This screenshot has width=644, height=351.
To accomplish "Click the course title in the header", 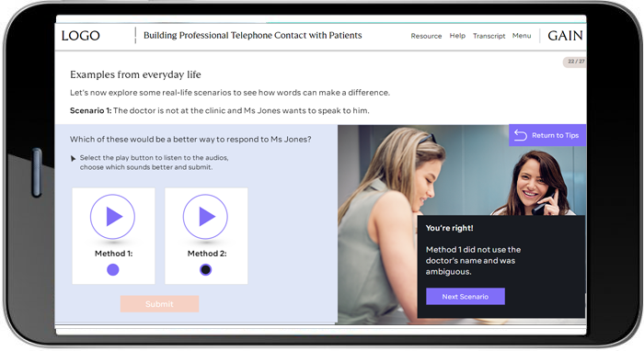I will [253, 35].
